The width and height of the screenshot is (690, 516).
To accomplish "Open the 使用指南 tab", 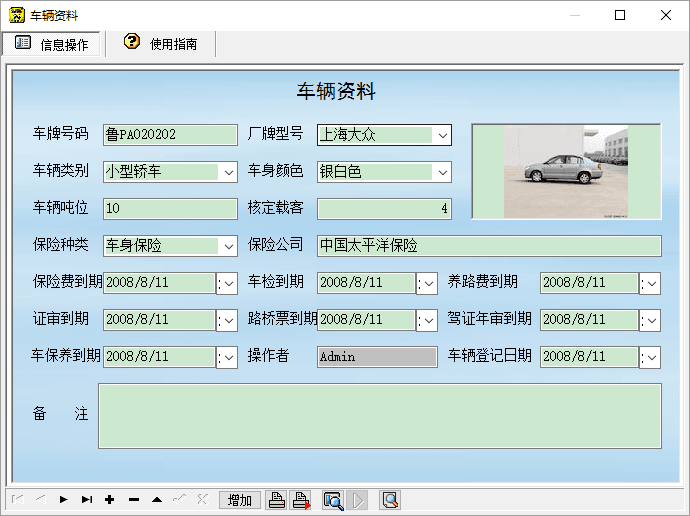I will pos(161,44).
